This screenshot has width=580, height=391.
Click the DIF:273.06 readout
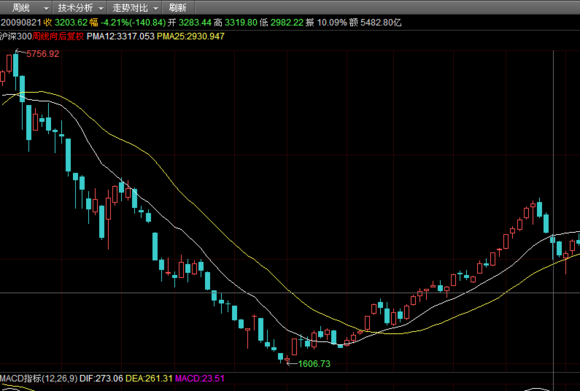(x=101, y=378)
